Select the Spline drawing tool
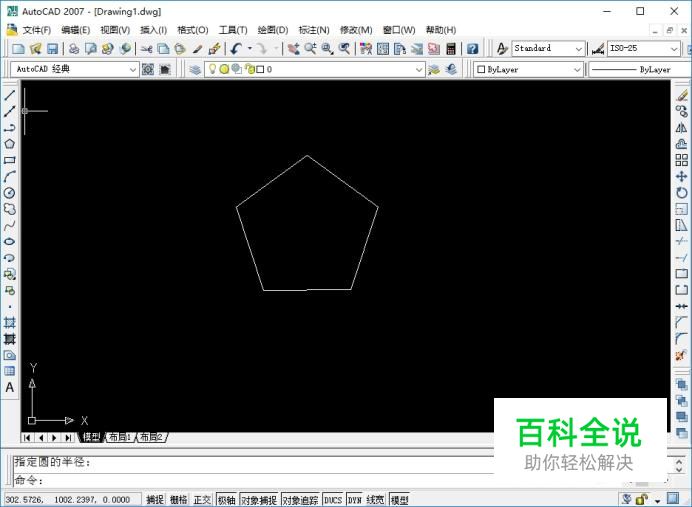 coord(10,225)
